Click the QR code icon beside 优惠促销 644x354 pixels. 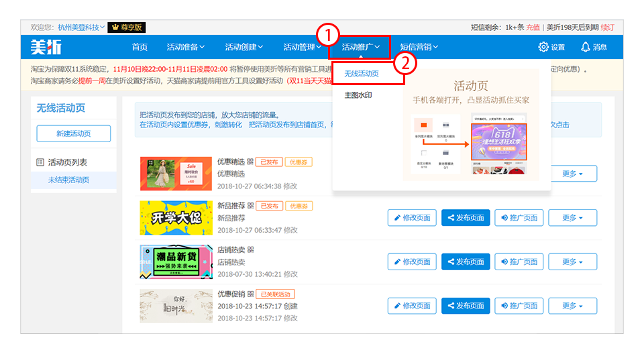click(x=250, y=294)
